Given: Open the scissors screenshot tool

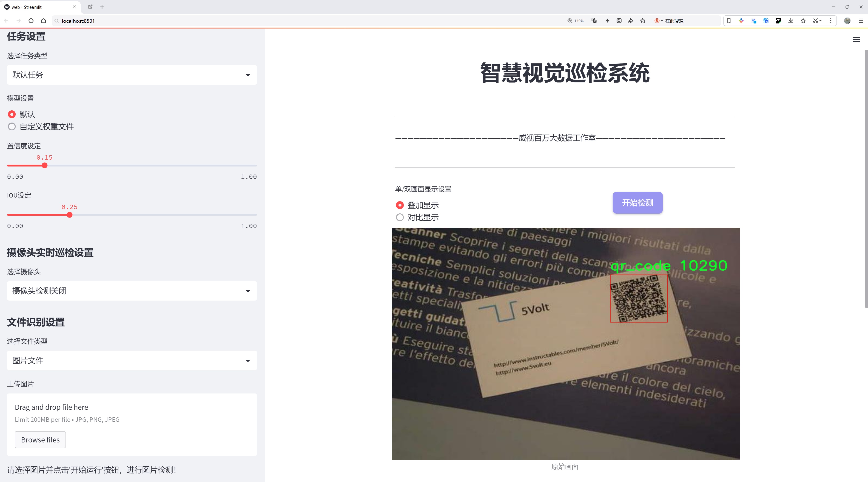Looking at the screenshot, I should (815, 21).
